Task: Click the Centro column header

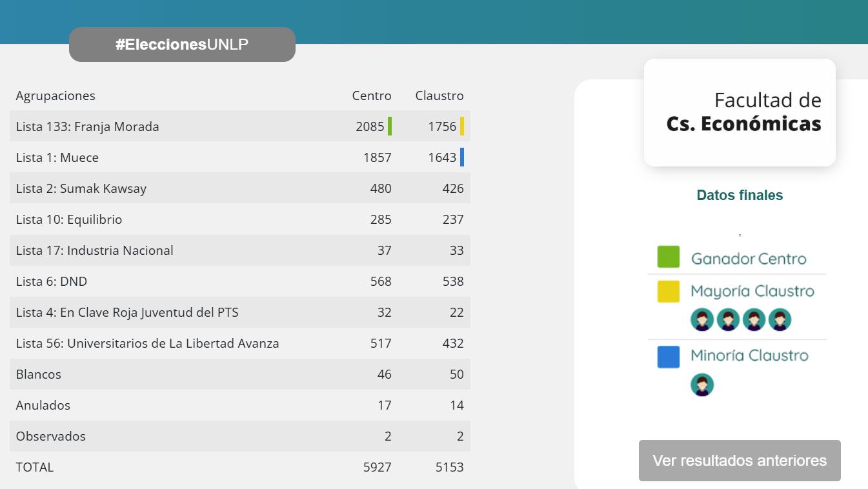Action: tap(372, 95)
